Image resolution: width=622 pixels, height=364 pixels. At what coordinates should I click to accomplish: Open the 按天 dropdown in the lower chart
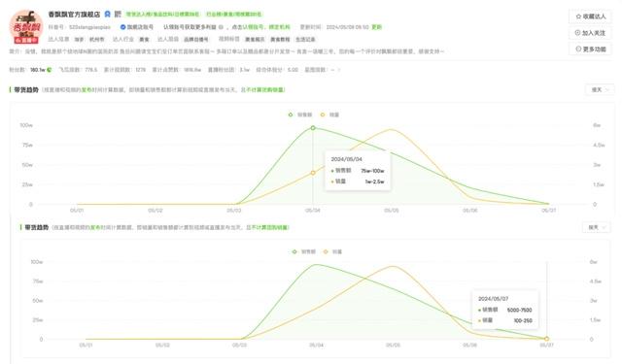click(597, 227)
